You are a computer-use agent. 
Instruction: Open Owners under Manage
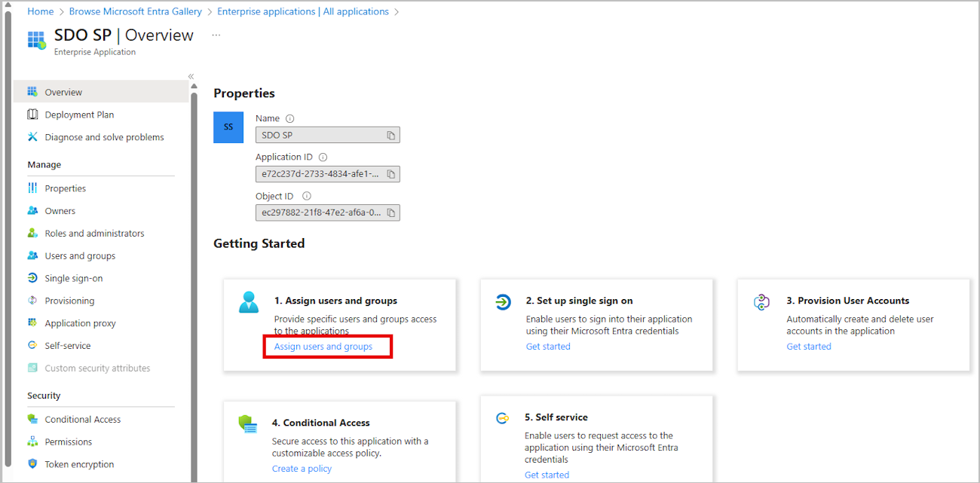pyautogui.click(x=60, y=211)
